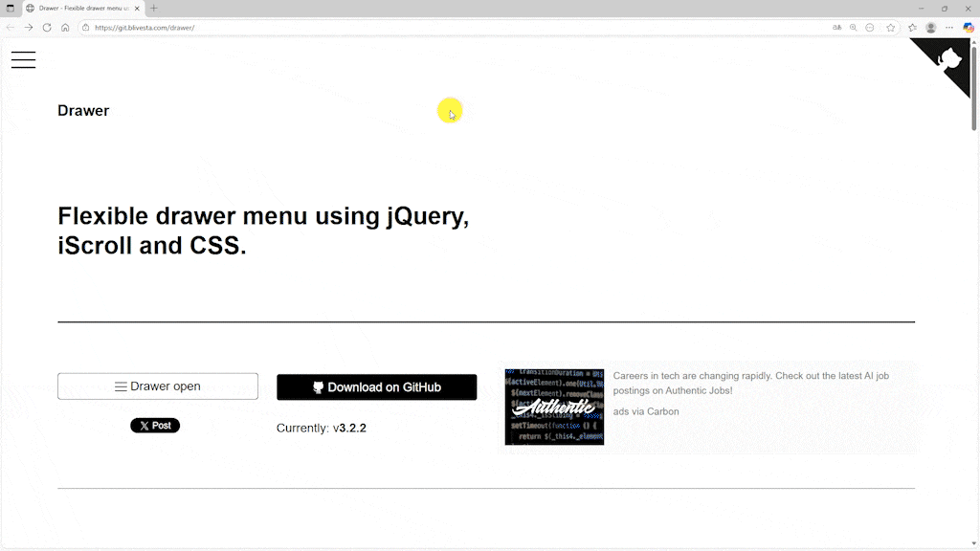Open the browser profile avatar
980x551 pixels.
[931, 28]
